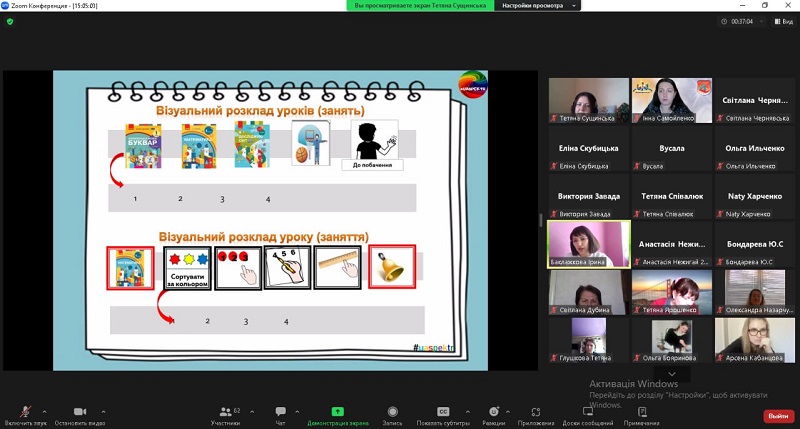Expand audio options arrow next to microphone
Image resolution: width=800 pixels, height=429 pixels.
48,411
